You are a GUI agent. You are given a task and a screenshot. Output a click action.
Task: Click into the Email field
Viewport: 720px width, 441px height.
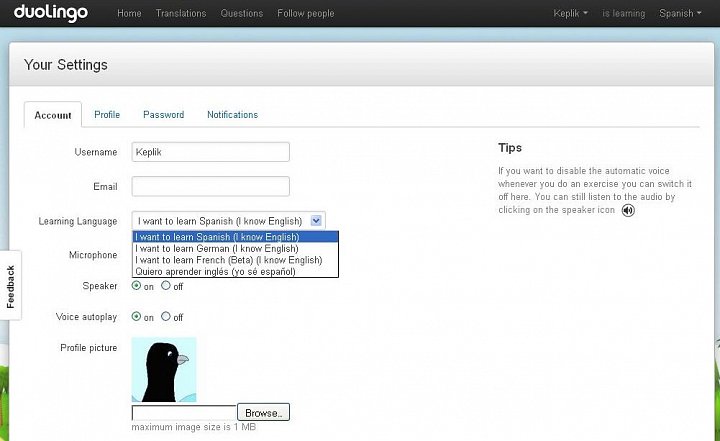click(210, 186)
